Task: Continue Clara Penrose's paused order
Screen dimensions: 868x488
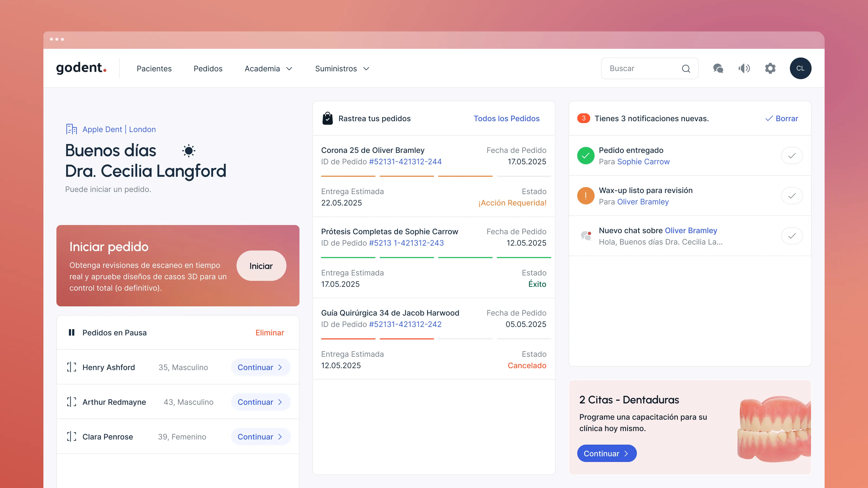Action: (x=260, y=436)
